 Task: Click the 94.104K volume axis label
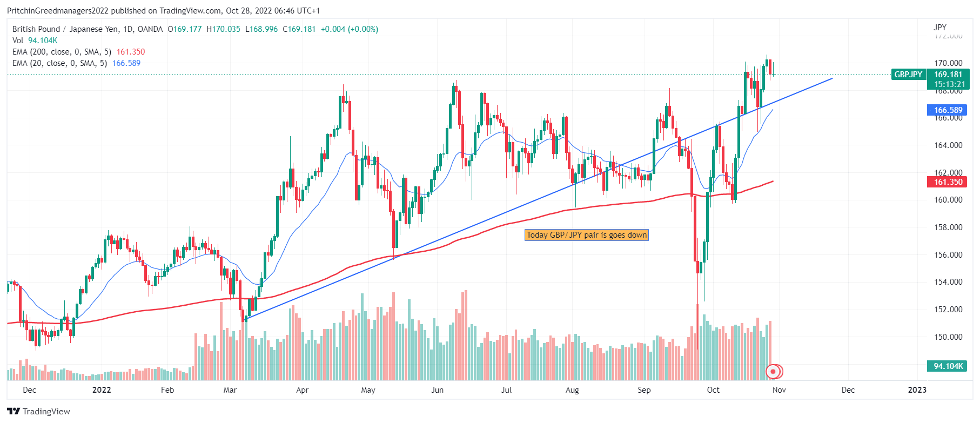(947, 366)
